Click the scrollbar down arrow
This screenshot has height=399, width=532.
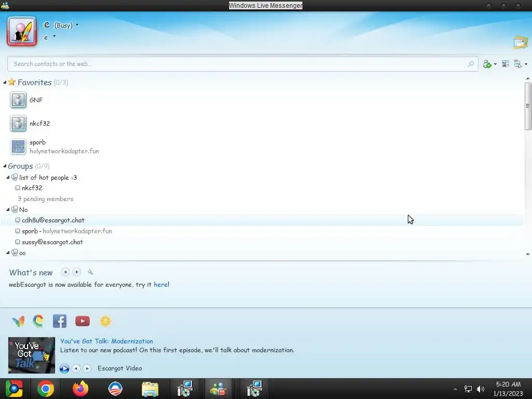[x=528, y=254]
